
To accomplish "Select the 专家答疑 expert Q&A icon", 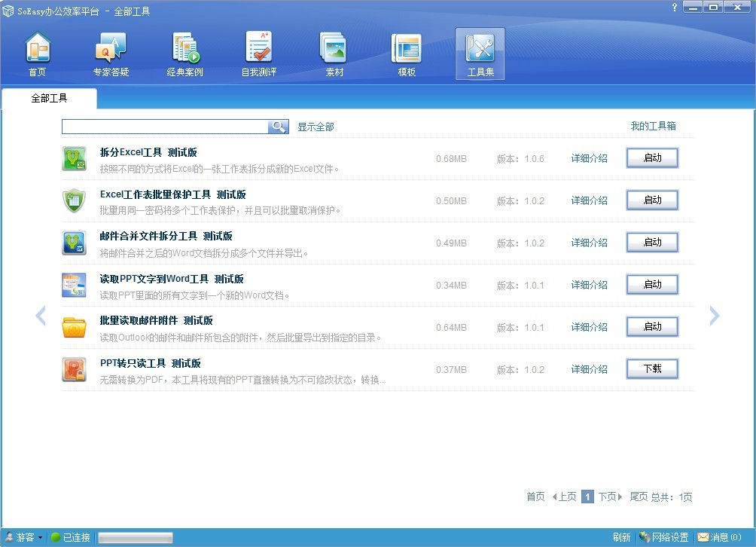I will click(x=111, y=53).
